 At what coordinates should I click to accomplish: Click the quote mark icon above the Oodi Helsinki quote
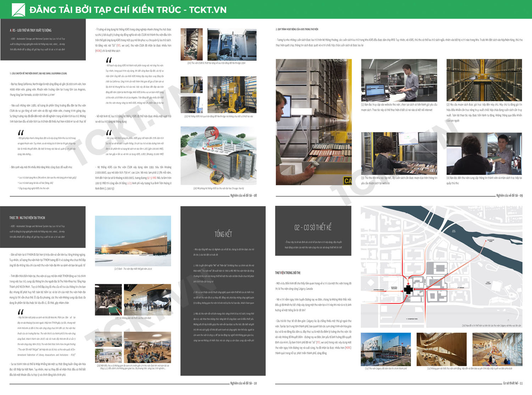21,312
